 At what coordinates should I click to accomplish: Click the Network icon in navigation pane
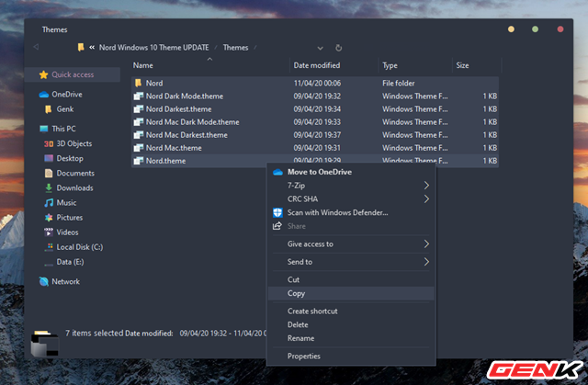[44, 282]
